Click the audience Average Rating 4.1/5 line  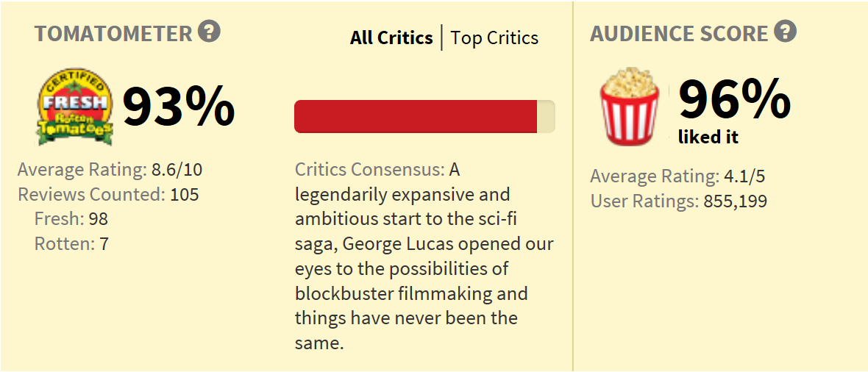(x=678, y=176)
